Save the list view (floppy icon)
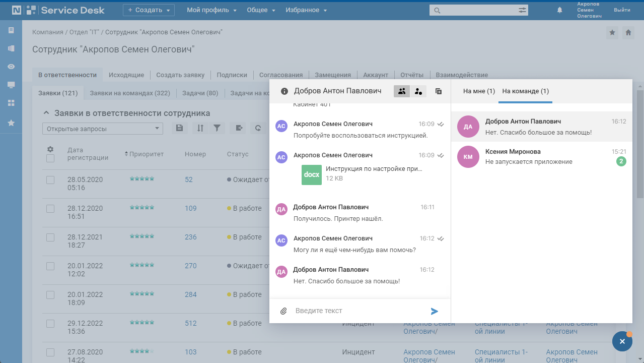The image size is (644, 363). 179,128
